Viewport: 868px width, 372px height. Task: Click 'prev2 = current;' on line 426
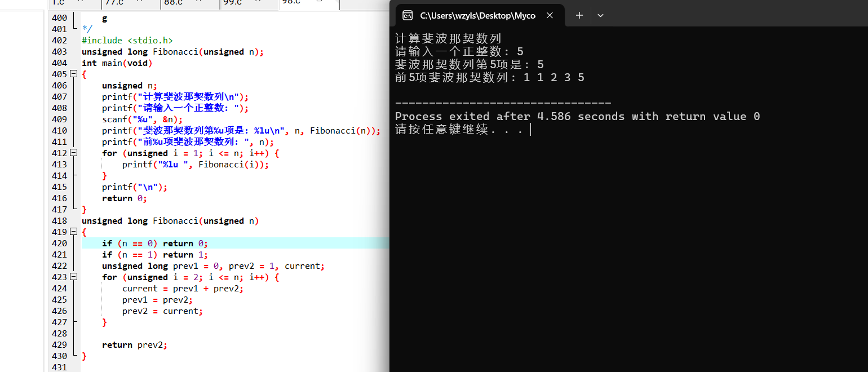162,311
